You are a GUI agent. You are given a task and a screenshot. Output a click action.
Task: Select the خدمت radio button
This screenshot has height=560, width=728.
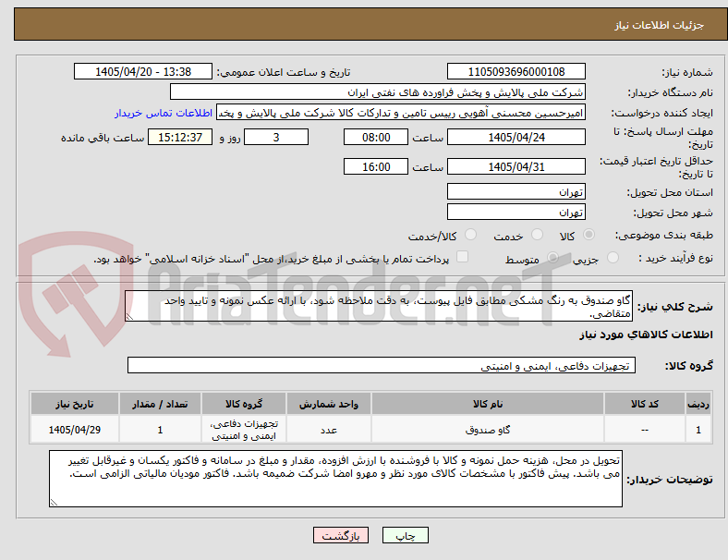(537, 235)
